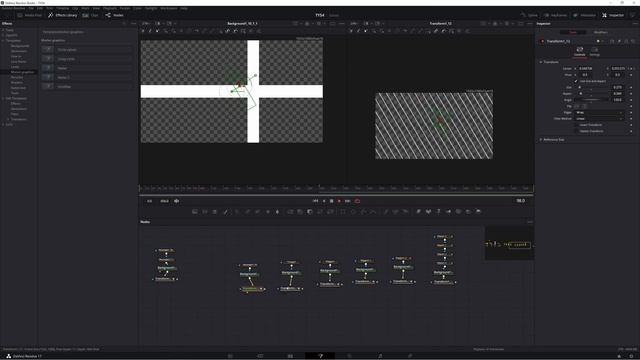Add a pEmitter particle node from the toolbar
This screenshot has height=360, width=640.
pyautogui.click(x=386, y=211)
